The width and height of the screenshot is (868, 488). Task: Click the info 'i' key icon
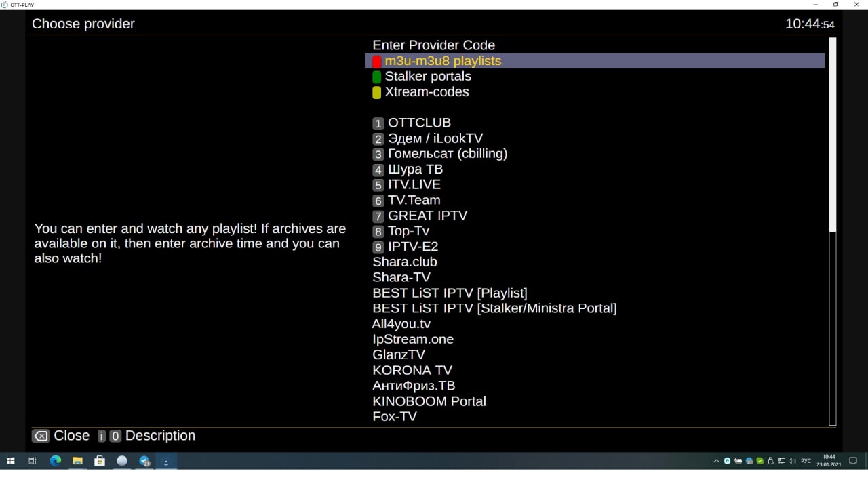(102, 436)
